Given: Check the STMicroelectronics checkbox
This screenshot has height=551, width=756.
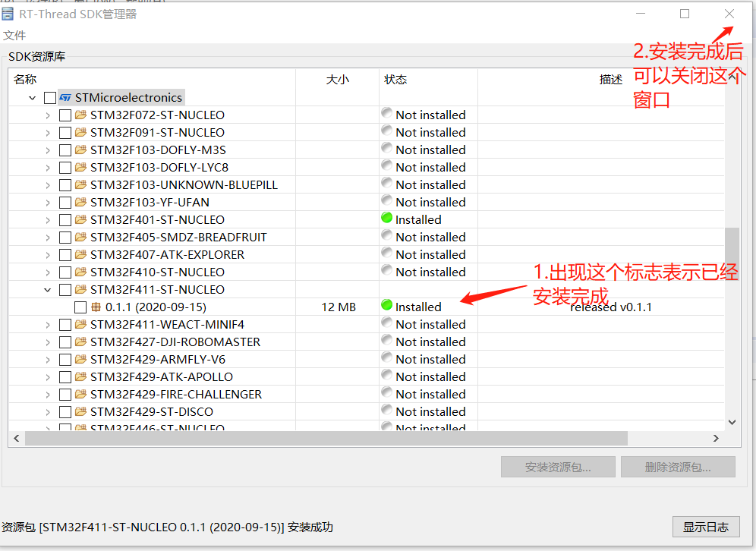Looking at the screenshot, I should [x=51, y=97].
